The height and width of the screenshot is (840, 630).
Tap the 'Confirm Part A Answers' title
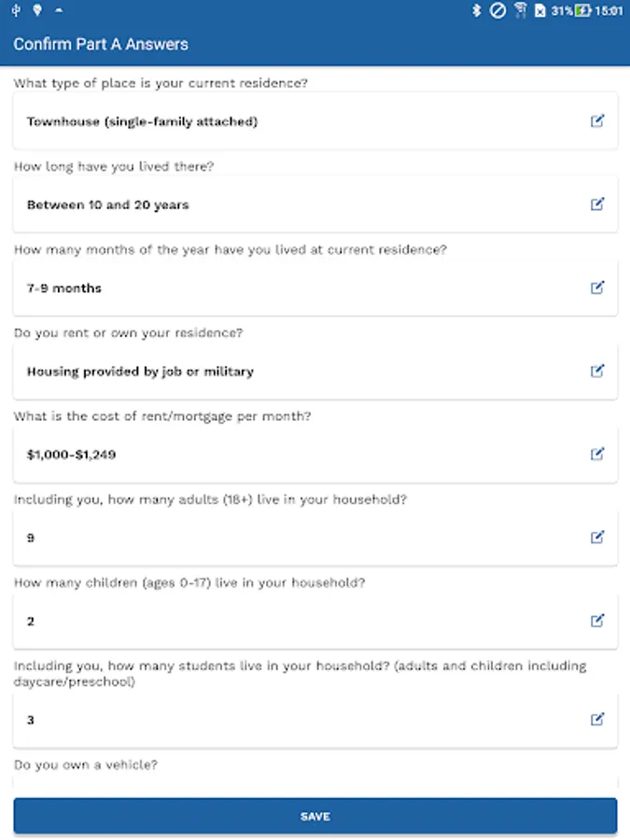tap(101, 44)
